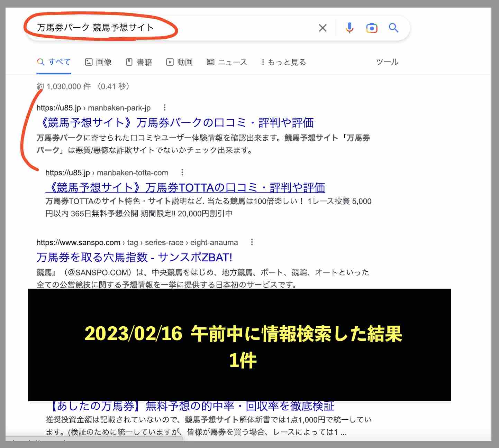Click the book icon on 書籍 tab
The width and height of the screenshot is (499, 448).
coord(129,62)
